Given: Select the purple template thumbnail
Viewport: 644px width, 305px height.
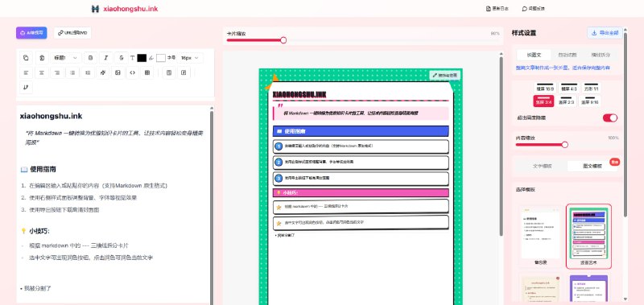Looking at the screenshot, I should [x=588, y=289].
